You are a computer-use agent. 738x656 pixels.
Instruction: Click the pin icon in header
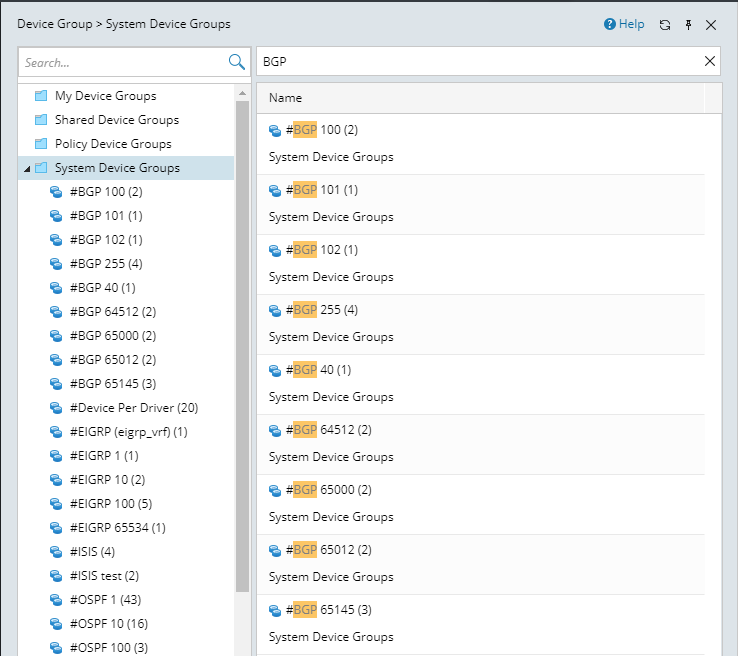click(688, 25)
